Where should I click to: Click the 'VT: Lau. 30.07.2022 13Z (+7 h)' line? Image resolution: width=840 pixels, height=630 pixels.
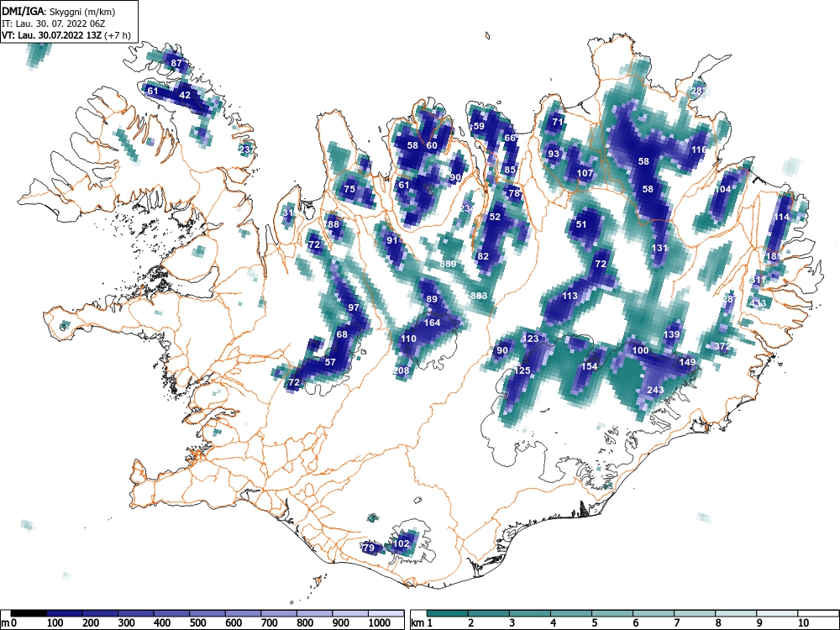pos(66,35)
